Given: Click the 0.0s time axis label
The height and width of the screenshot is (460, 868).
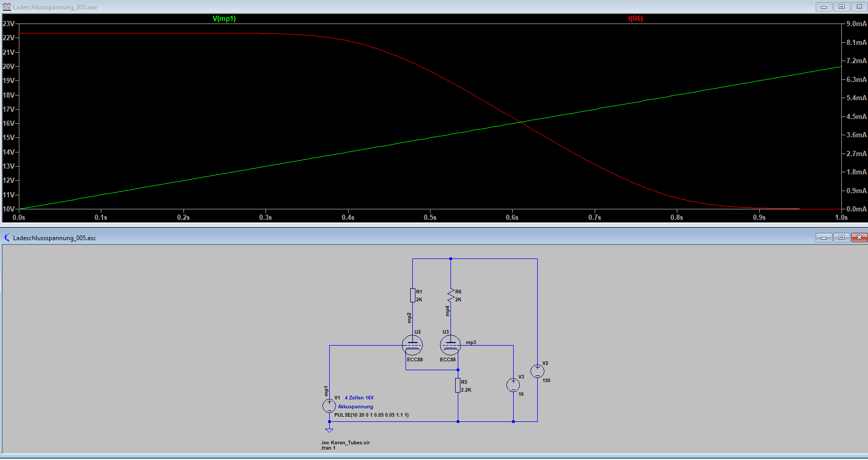Looking at the screenshot, I should click(x=19, y=217).
